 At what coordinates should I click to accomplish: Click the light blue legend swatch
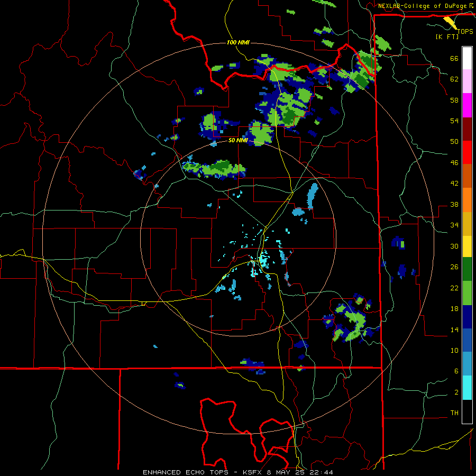(467, 364)
